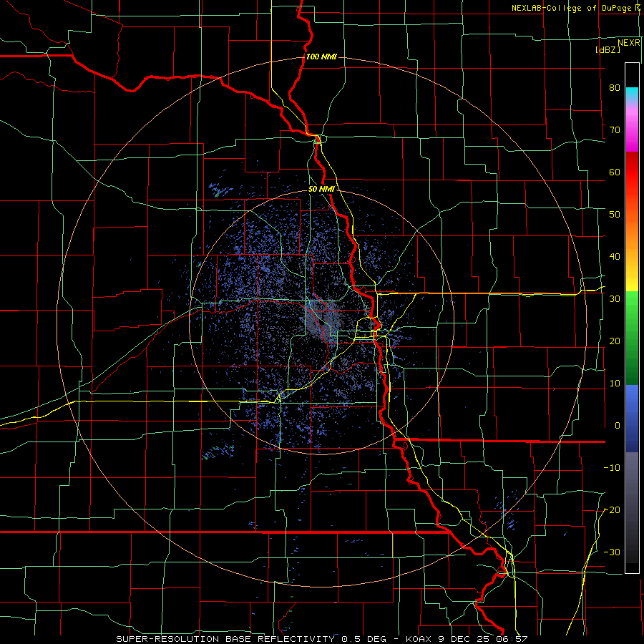Click the 20 dBZ scale value

615,341
